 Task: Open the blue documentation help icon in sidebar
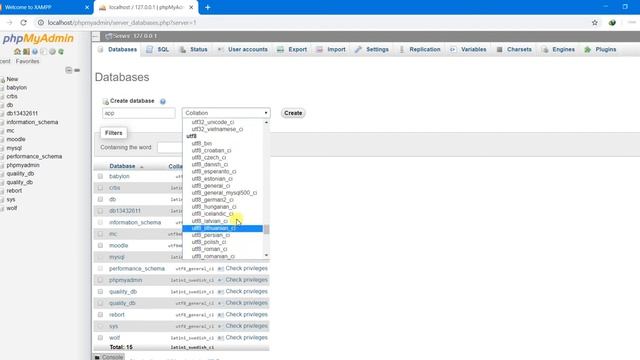tap(35, 52)
